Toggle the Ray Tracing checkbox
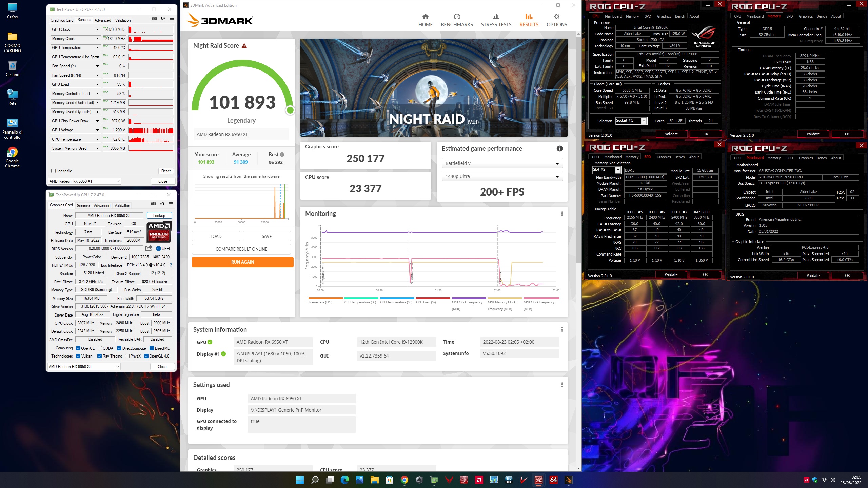 (99, 356)
